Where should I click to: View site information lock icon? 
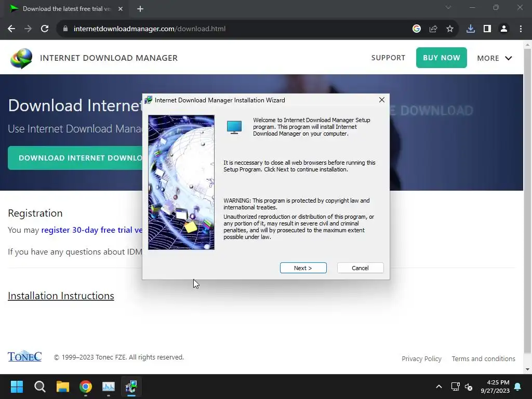(65, 29)
